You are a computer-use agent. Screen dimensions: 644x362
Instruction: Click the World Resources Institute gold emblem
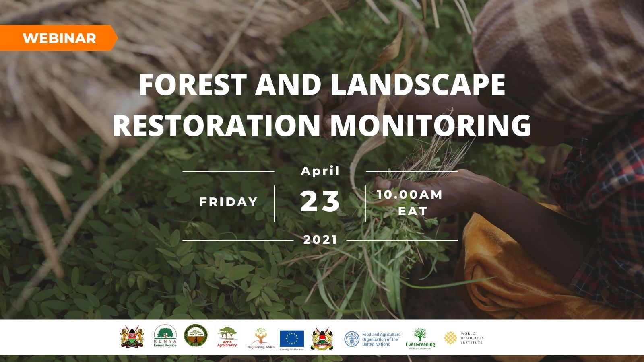click(451, 338)
